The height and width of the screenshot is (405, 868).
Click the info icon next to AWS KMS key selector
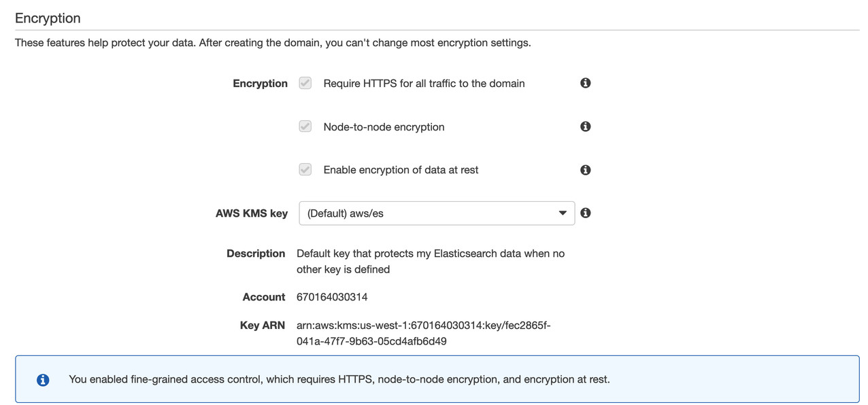pyautogui.click(x=585, y=212)
